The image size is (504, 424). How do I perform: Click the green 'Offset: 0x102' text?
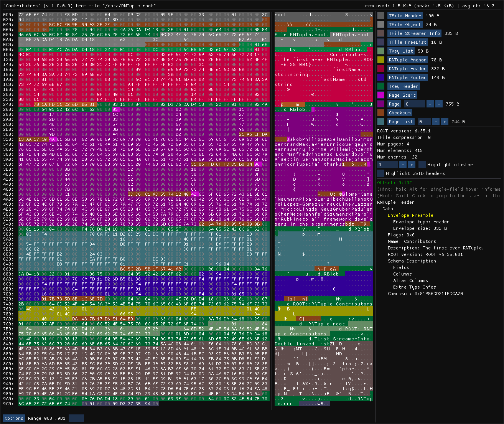[x=394, y=183]
